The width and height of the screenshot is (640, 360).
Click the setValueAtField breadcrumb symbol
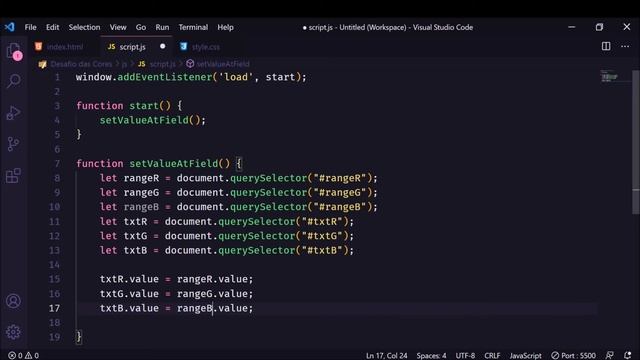(223, 64)
